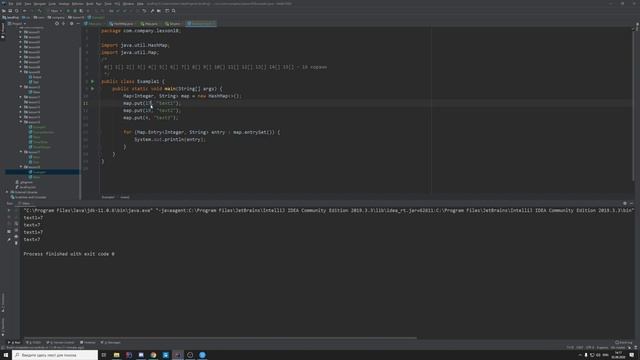Start debugging with the toolbar Debug icon
640x360 pixels.
click(75, 11)
